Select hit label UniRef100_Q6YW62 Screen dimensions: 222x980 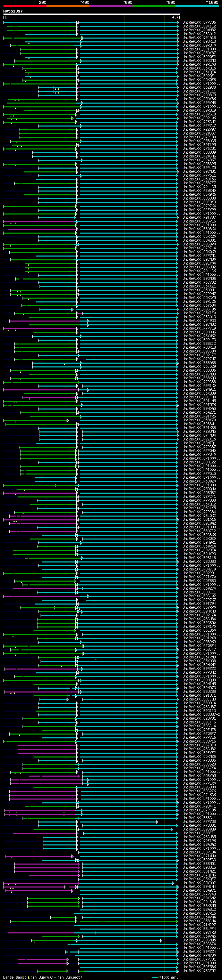click(x=199, y=336)
